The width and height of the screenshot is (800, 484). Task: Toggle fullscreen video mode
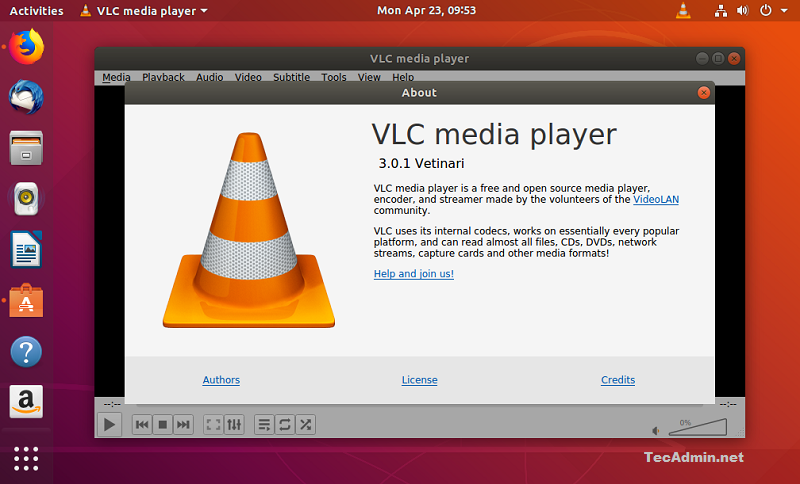point(213,424)
